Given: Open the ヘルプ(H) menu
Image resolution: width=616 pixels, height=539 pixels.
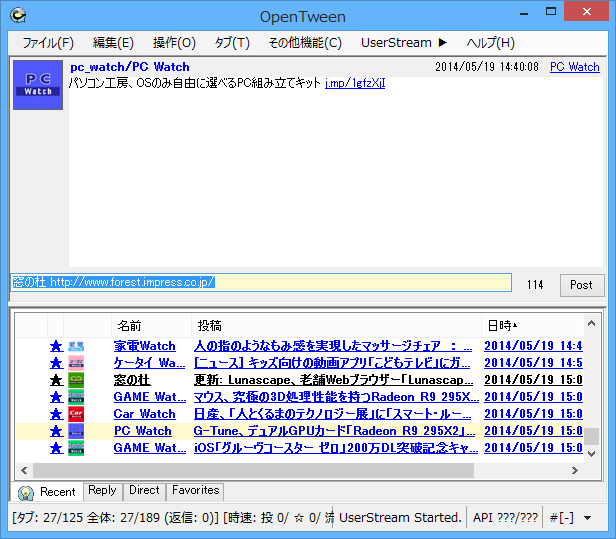Looking at the screenshot, I should (490, 42).
